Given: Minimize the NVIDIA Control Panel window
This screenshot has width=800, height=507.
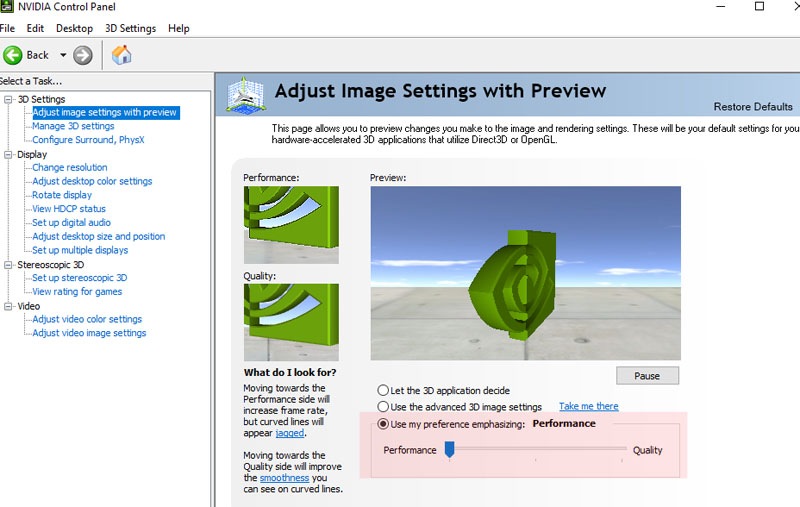Looking at the screenshot, I should [x=720, y=6].
